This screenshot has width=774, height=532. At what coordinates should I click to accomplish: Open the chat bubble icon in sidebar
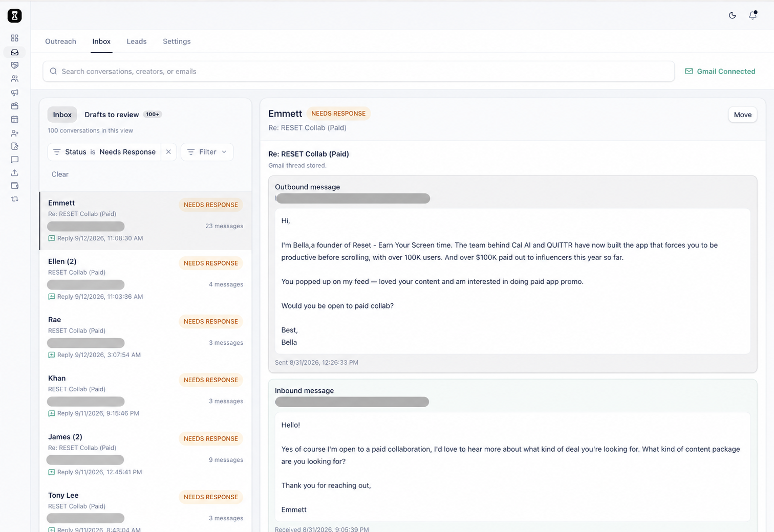14,160
